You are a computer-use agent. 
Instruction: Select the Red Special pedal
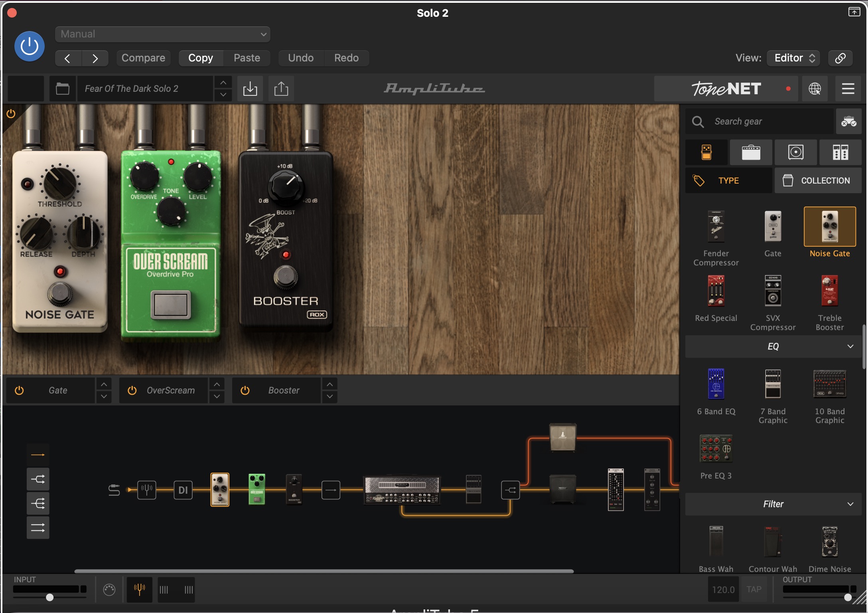pos(716,291)
